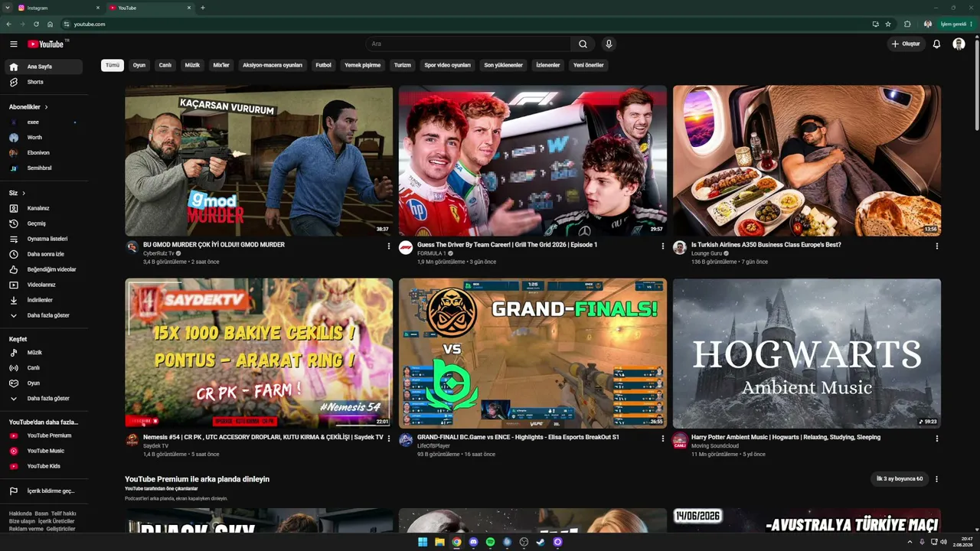
Task: Open Steam from the taskbar
Action: tap(541, 542)
